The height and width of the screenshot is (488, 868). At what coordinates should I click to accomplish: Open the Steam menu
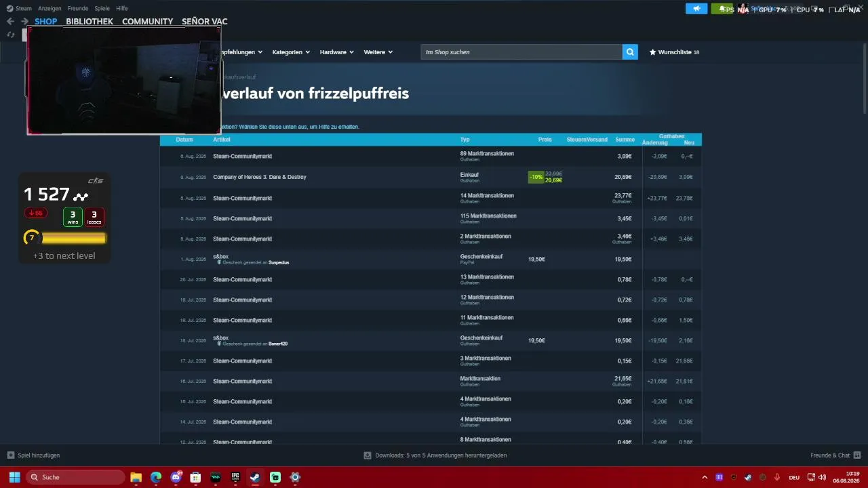coord(24,8)
